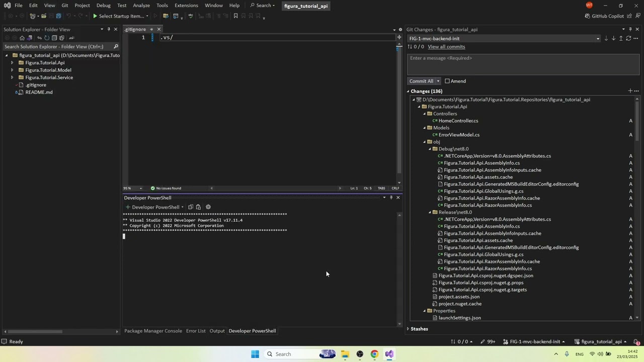Start debugging with green play arrow
644x362 pixels.
tap(95, 16)
